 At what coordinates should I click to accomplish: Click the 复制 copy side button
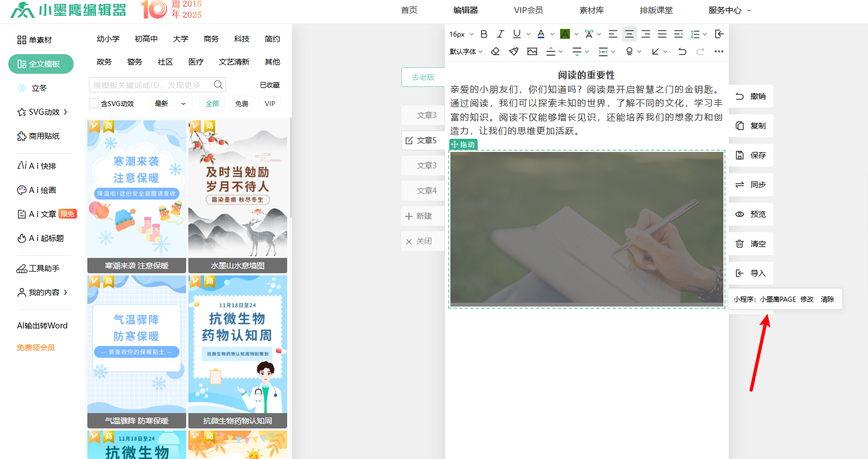[x=751, y=126]
